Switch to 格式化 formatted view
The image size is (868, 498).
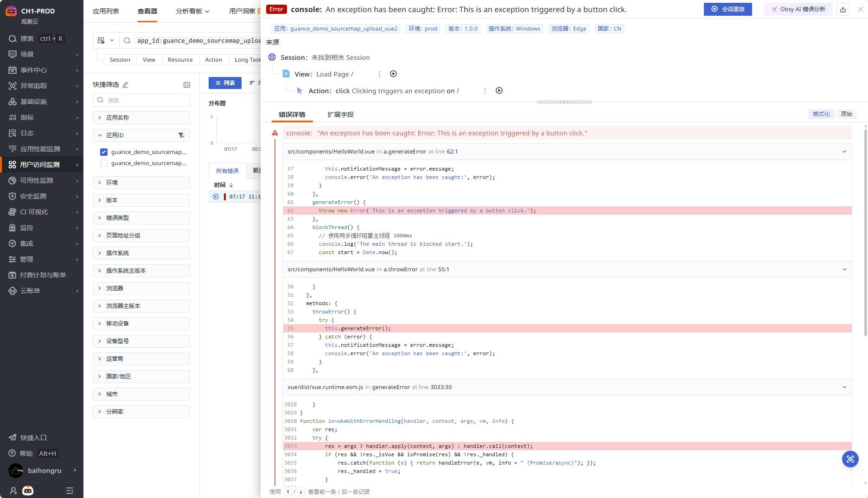coord(821,114)
